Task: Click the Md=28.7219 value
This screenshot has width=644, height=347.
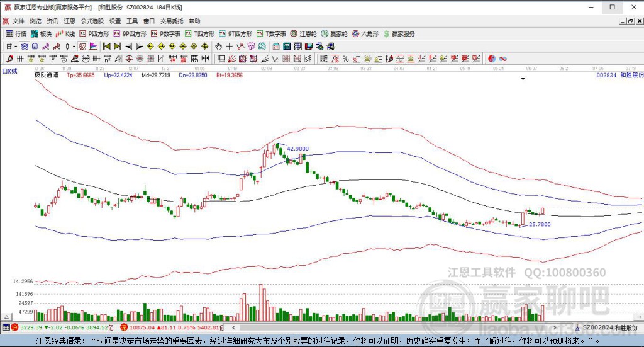Action: point(156,75)
